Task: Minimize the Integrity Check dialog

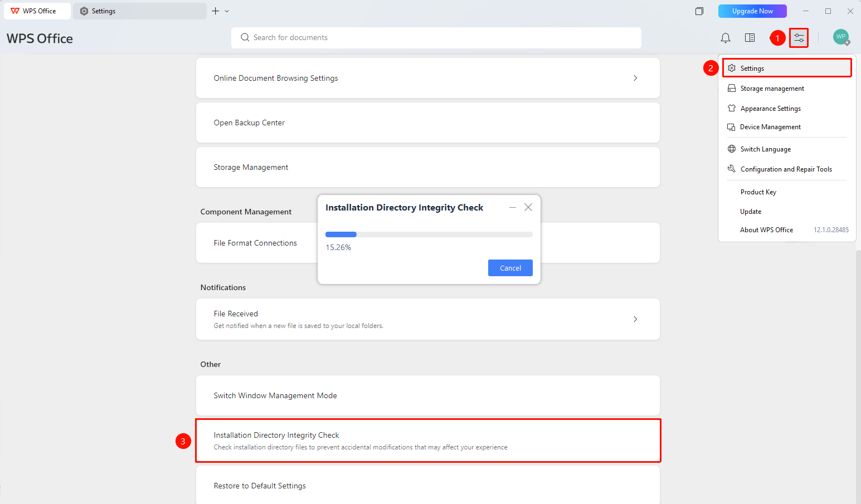Action: coord(513,207)
